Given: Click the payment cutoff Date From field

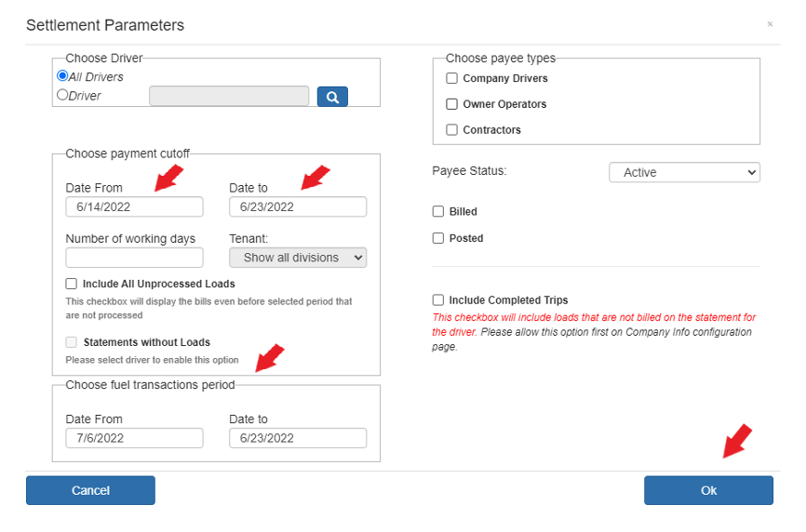Looking at the screenshot, I should tap(134, 207).
